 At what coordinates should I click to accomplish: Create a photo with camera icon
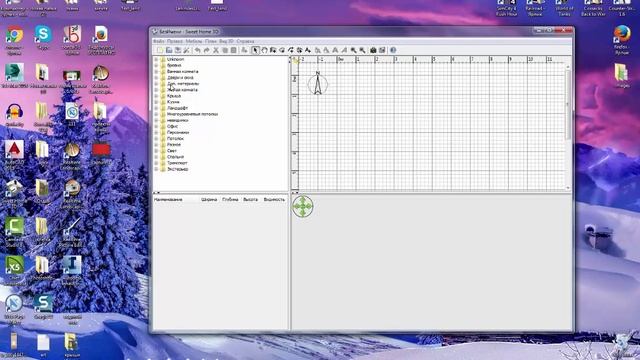(373, 50)
